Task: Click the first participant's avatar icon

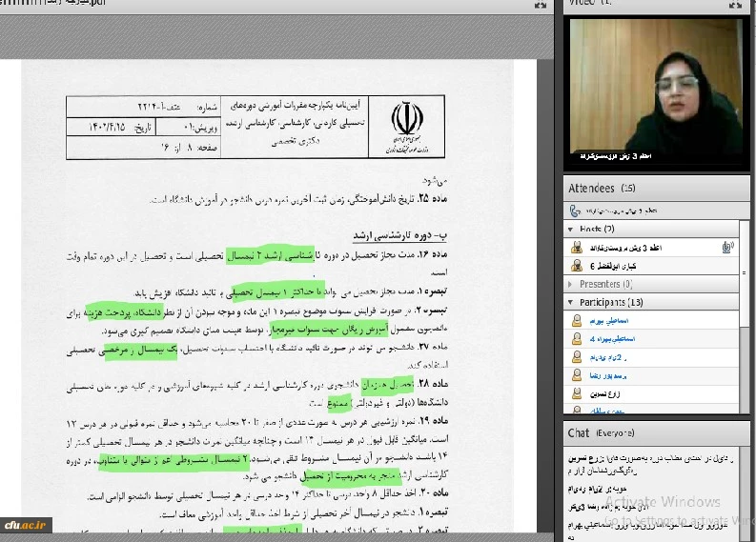Action: 577,321
